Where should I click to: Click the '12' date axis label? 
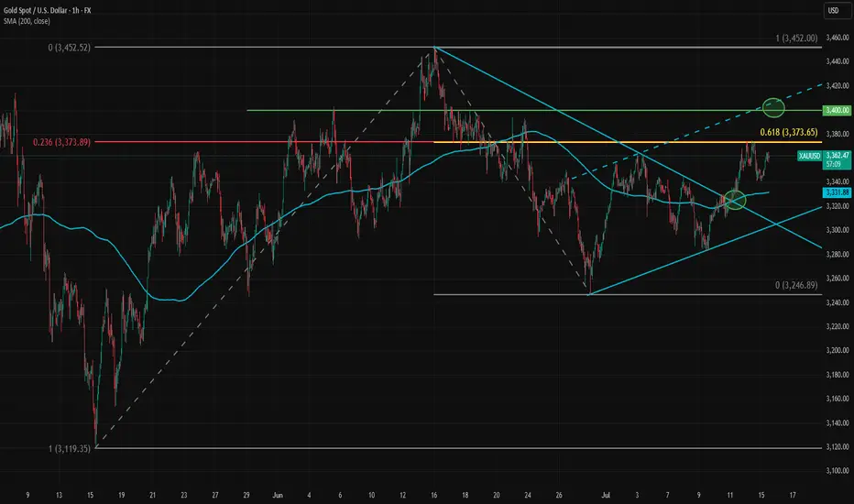(402, 495)
